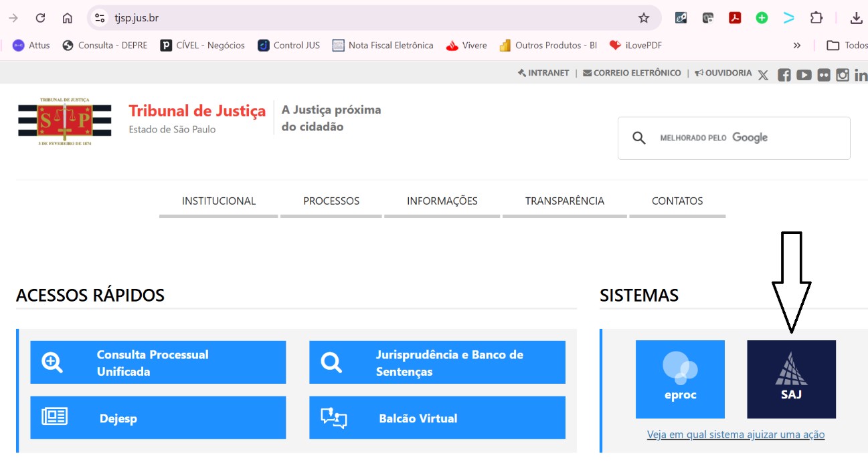Open the browser downloads icon
This screenshot has width=868, height=470.
click(856, 18)
